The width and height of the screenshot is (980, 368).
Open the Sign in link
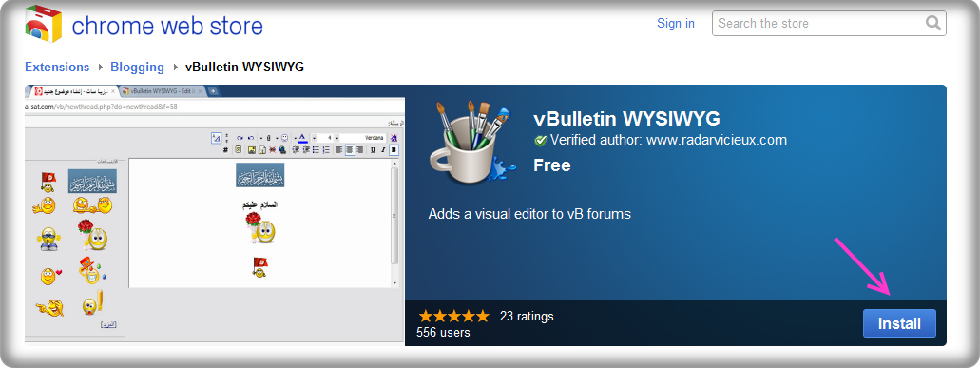(676, 23)
